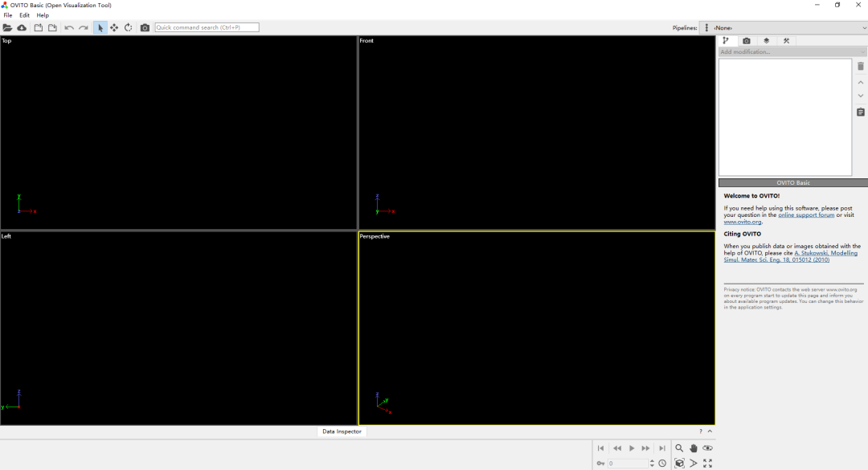This screenshot has width=868, height=470.
Task: Open the online support forum link
Action: point(806,215)
